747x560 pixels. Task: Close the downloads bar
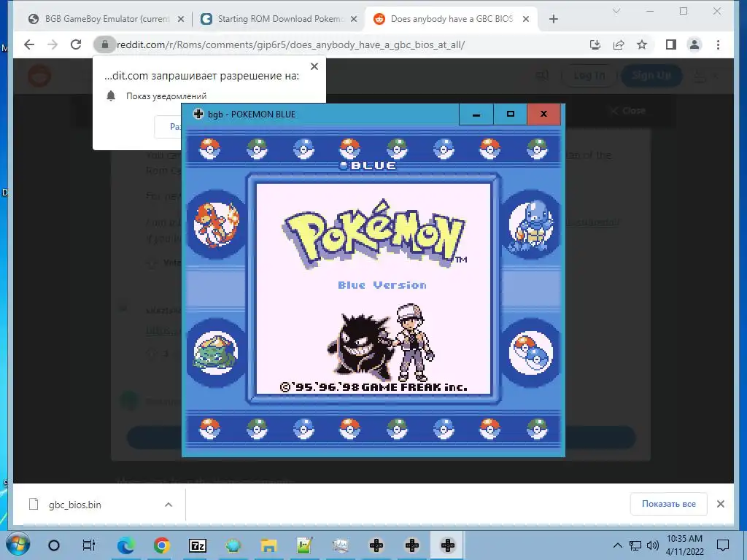(720, 504)
